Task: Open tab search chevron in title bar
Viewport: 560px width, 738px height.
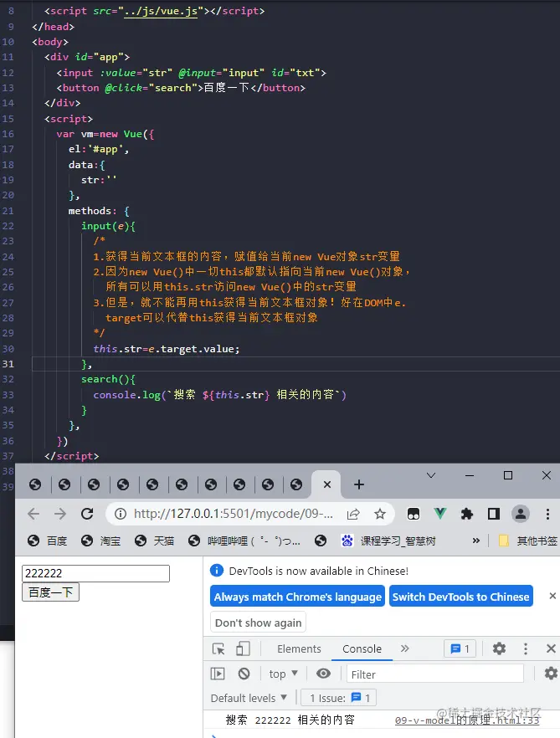Action: tap(431, 475)
